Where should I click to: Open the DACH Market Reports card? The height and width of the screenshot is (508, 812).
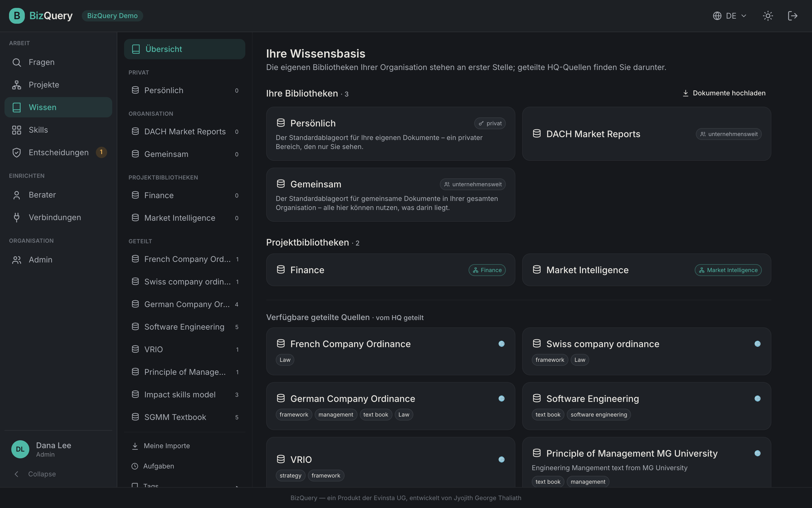click(x=646, y=134)
